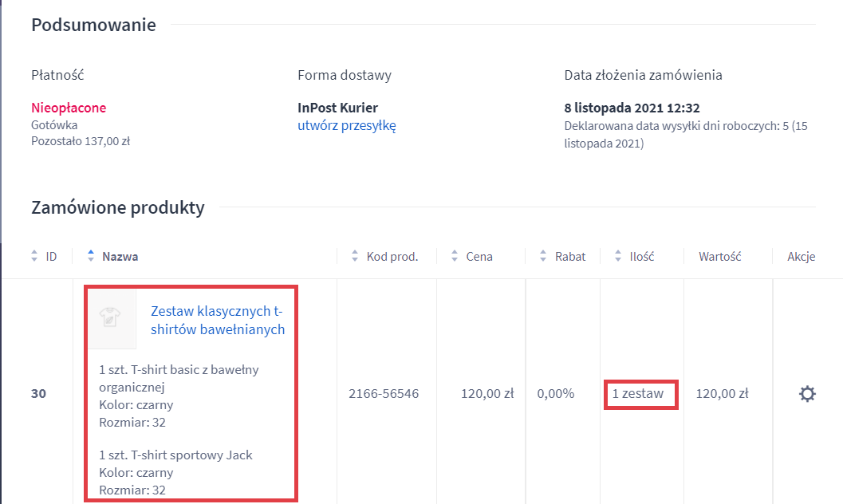The width and height of the screenshot is (843, 504).
Task: Click the Rabat column header label
Action: pyautogui.click(x=570, y=257)
